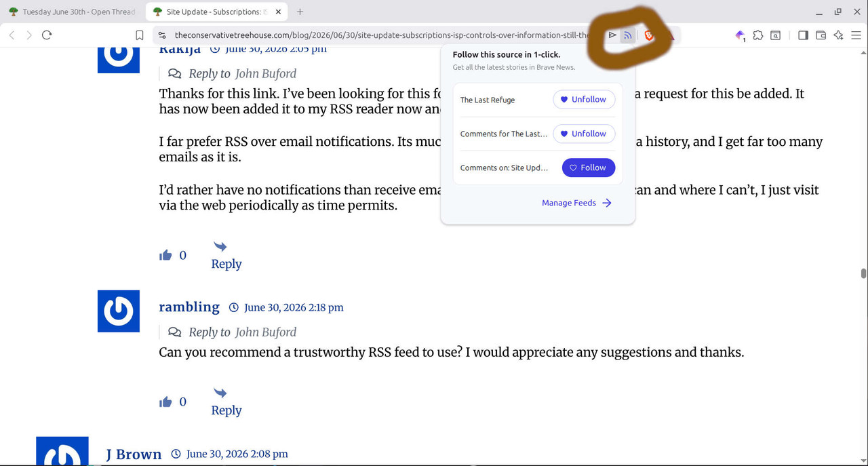868x466 pixels.
Task: Open Brave Shields lion icon
Action: (649, 35)
